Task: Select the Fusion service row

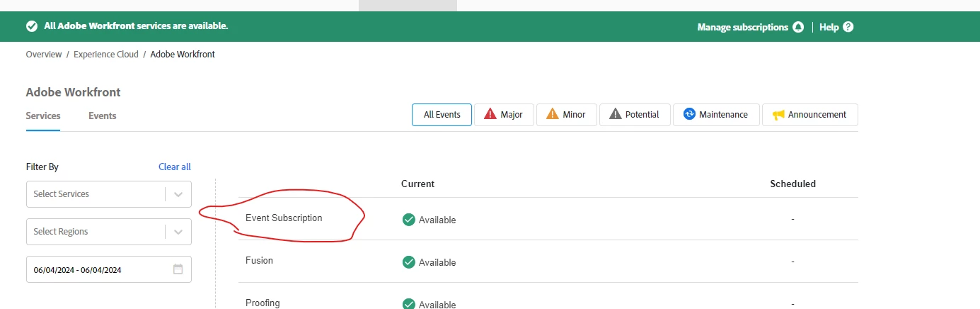Action: pos(548,262)
